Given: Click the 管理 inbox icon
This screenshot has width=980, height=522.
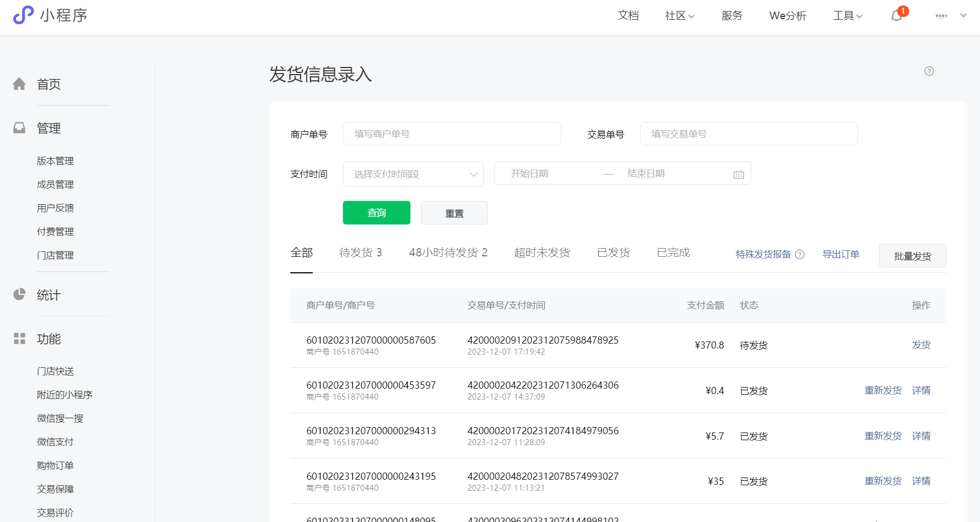Looking at the screenshot, I should [x=19, y=128].
